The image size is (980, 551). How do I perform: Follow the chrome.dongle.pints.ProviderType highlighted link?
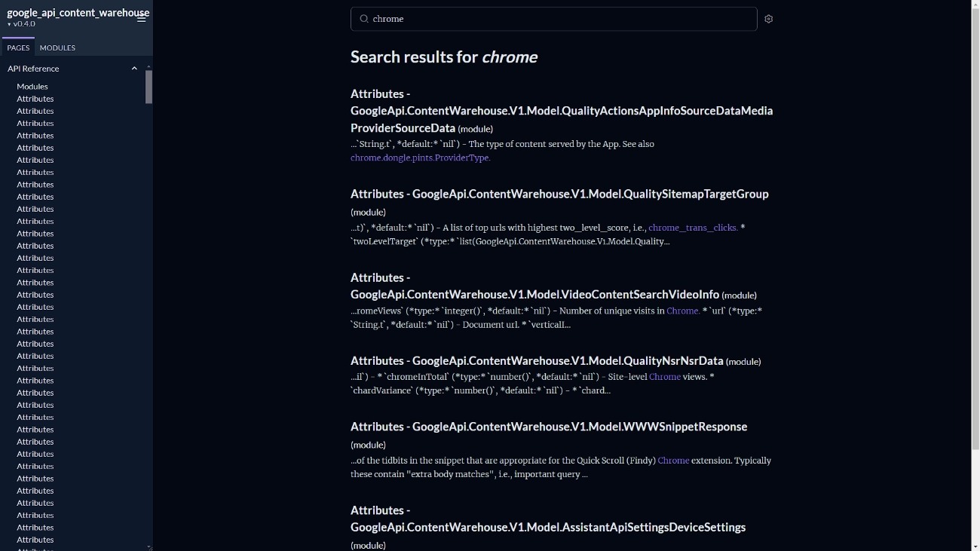[421, 158]
